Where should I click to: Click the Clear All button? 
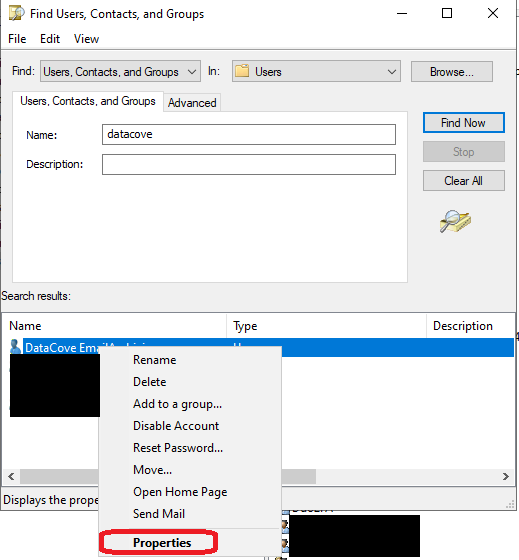click(464, 181)
